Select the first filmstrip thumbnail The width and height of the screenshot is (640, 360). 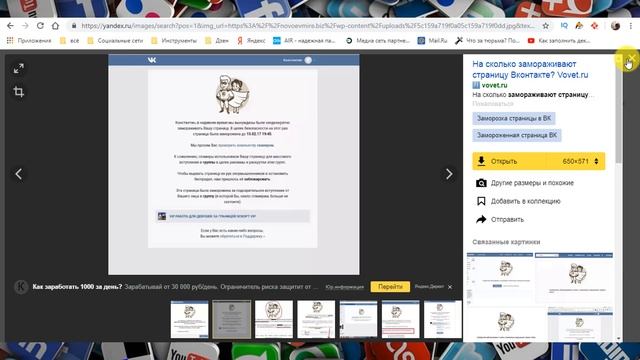click(189, 319)
